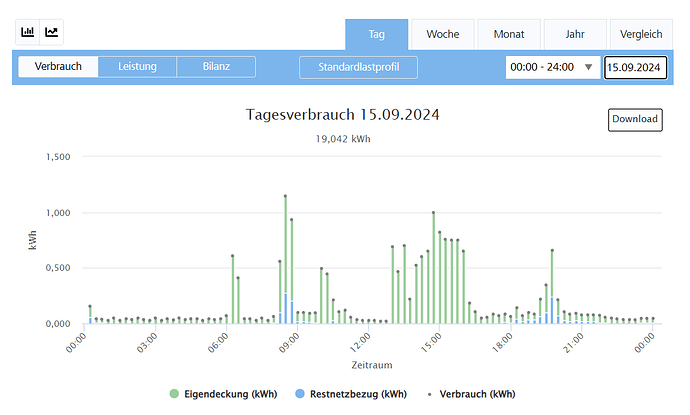690x415 pixels.
Task: Click the chart title Tagesverbrauch 15.09.2024
Action: click(x=343, y=115)
